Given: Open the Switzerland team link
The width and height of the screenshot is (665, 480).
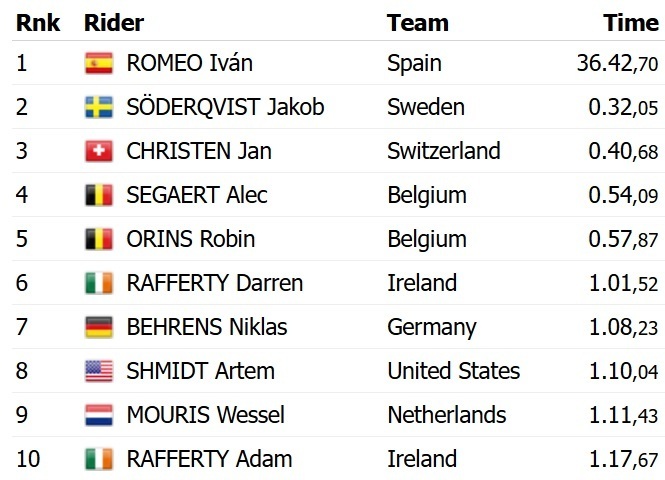Looking at the screenshot, I should tap(443, 152).
